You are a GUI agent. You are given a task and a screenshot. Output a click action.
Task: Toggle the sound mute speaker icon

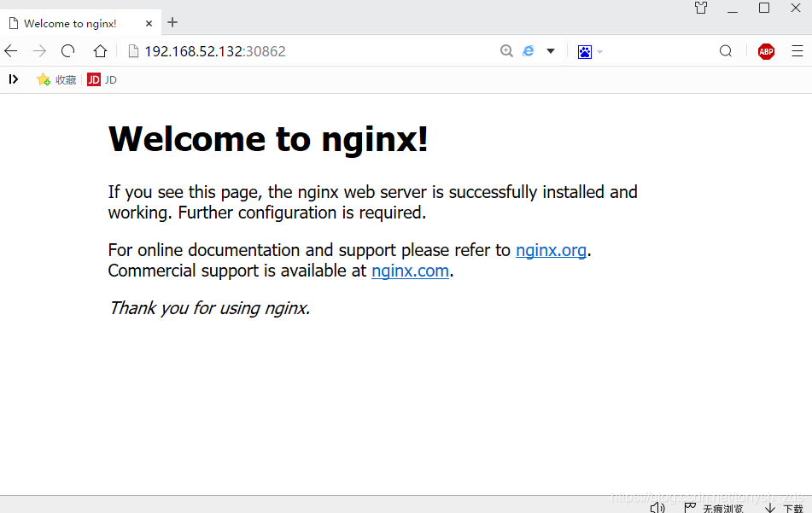click(x=657, y=508)
